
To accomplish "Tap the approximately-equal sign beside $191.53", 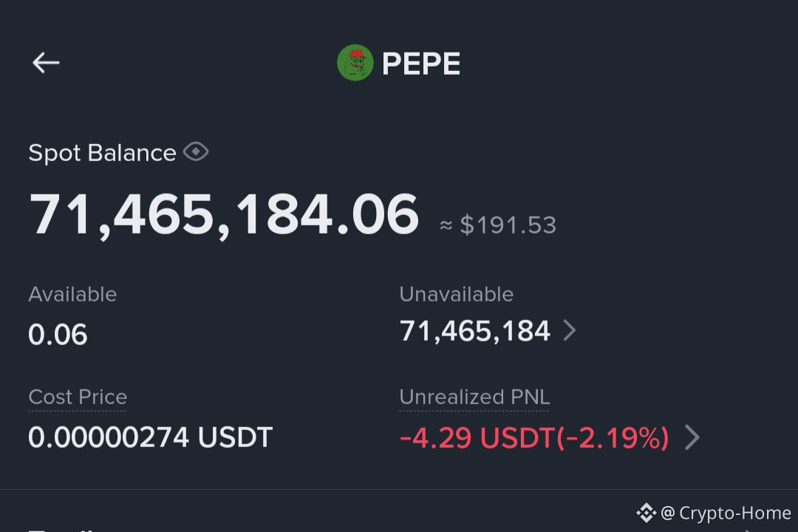I will coord(446,225).
